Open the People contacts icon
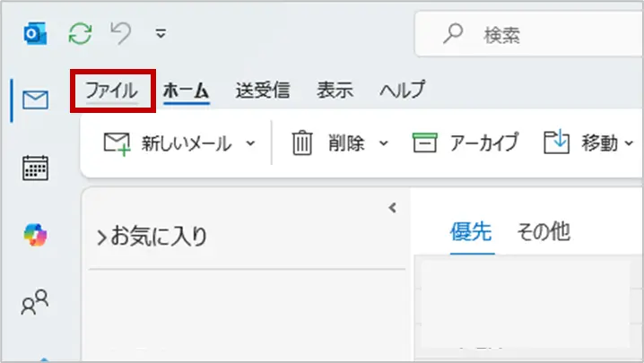Viewport: 644px width, 363px height. click(35, 303)
